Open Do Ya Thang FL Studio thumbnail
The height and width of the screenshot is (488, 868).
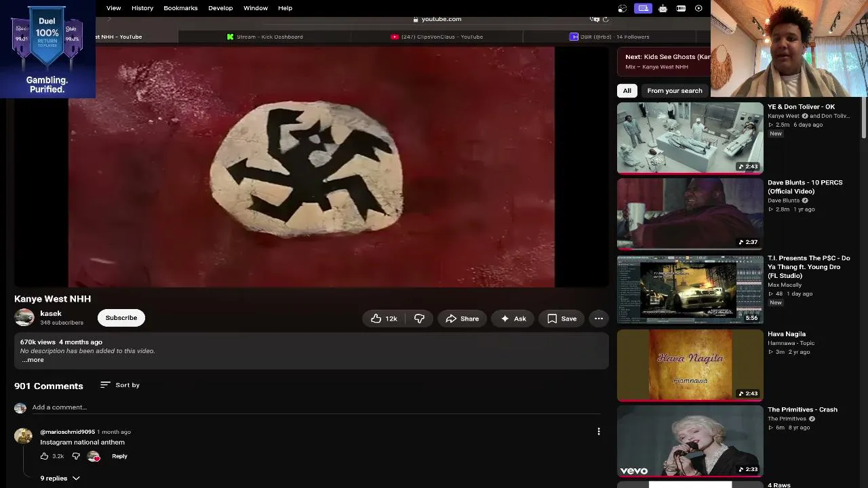(690, 289)
